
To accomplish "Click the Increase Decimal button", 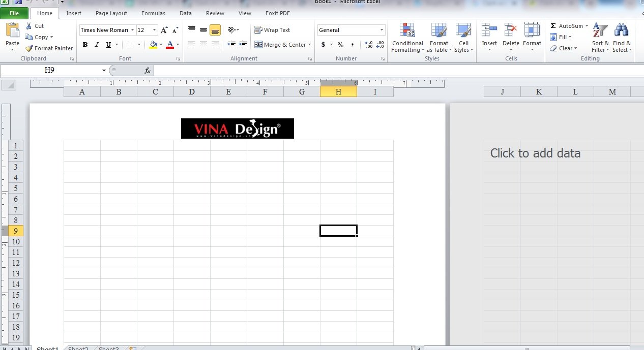I will 369,45.
